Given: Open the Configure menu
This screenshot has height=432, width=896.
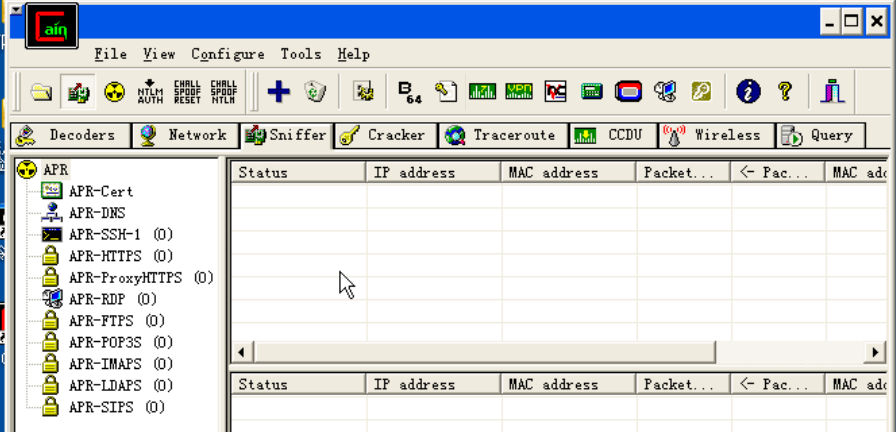Looking at the screenshot, I should [228, 54].
